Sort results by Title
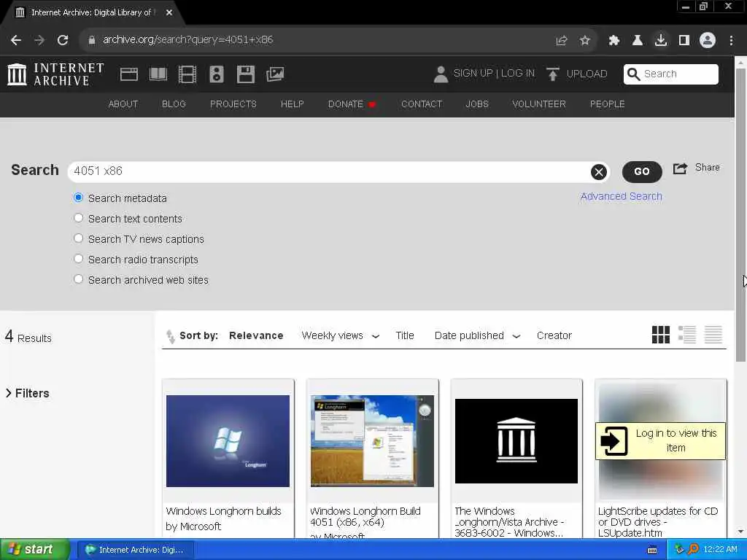 click(404, 335)
